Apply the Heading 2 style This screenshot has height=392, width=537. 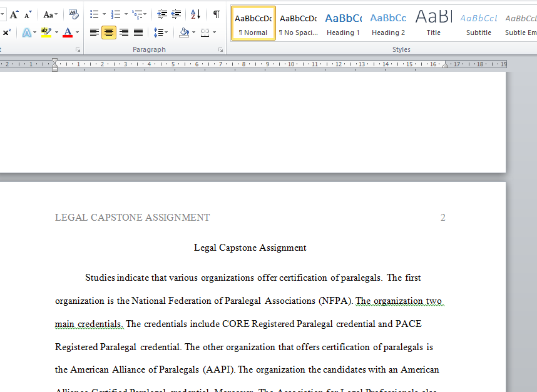click(389, 23)
